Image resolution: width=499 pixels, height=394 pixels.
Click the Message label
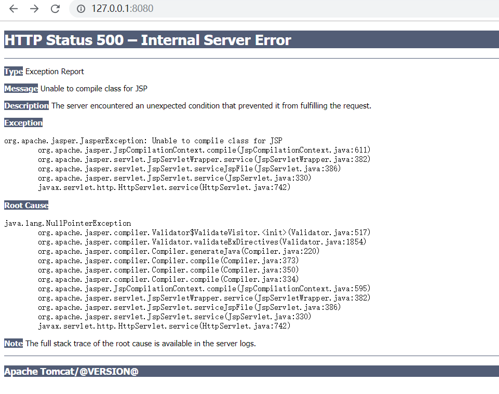point(21,89)
